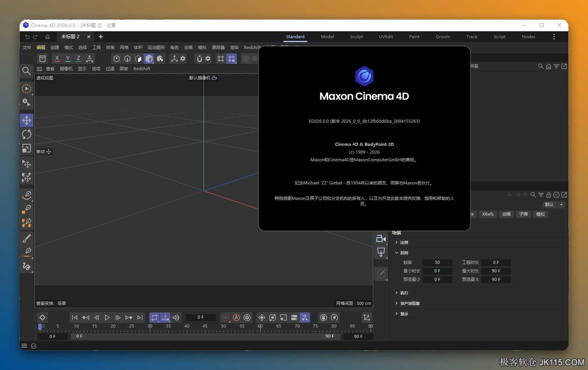Click the 模拟 button in attributes

pos(541,214)
